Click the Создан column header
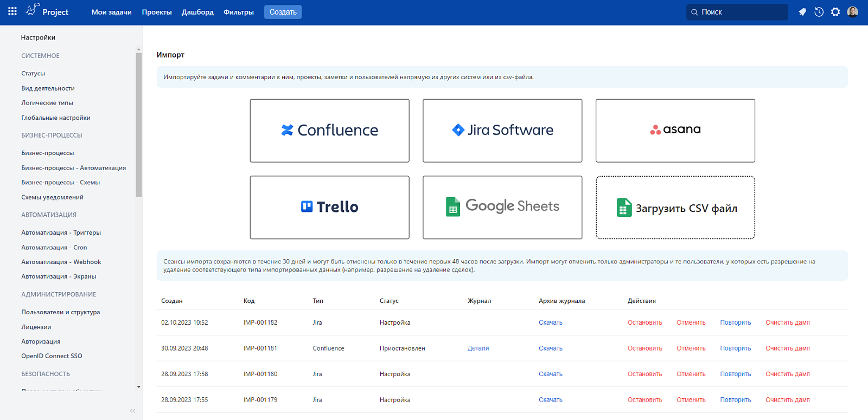 (x=172, y=301)
